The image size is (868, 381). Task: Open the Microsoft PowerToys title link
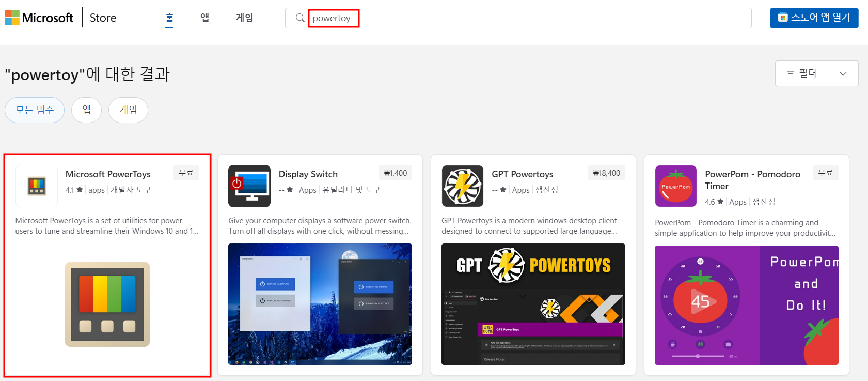click(x=108, y=174)
